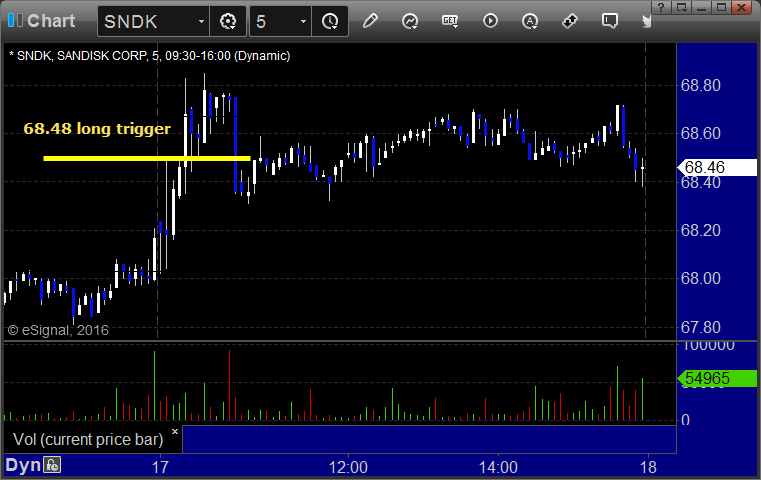Click the Dyn scaling label

click(23, 465)
